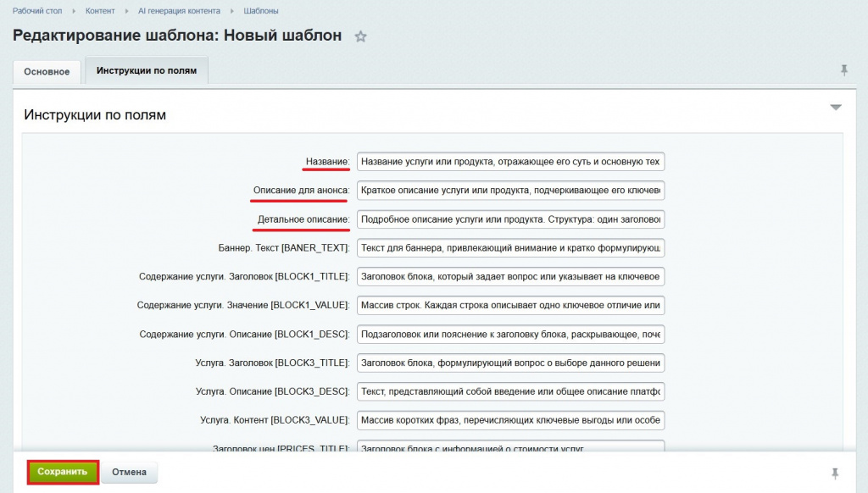This screenshot has height=493, width=868.
Task: Edit the Детальное описание field
Action: pos(510,219)
